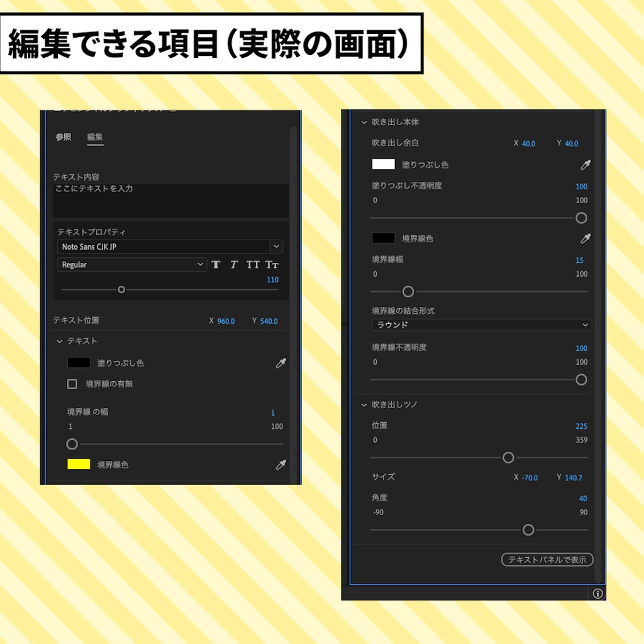Use the eyedropper next to yellow 境界線色

pyautogui.click(x=280, y=465)
